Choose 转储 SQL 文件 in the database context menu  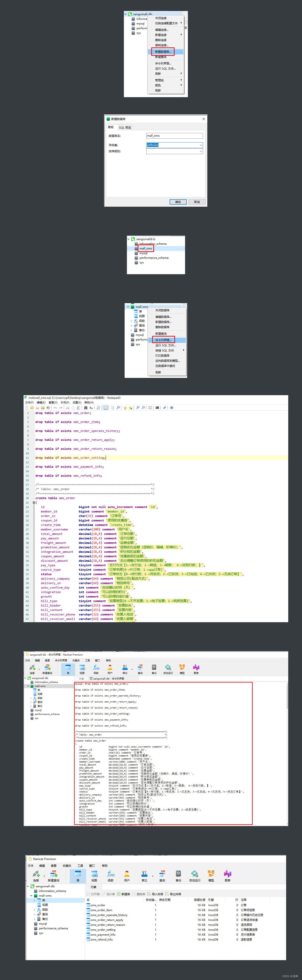(x=167, y=350)
